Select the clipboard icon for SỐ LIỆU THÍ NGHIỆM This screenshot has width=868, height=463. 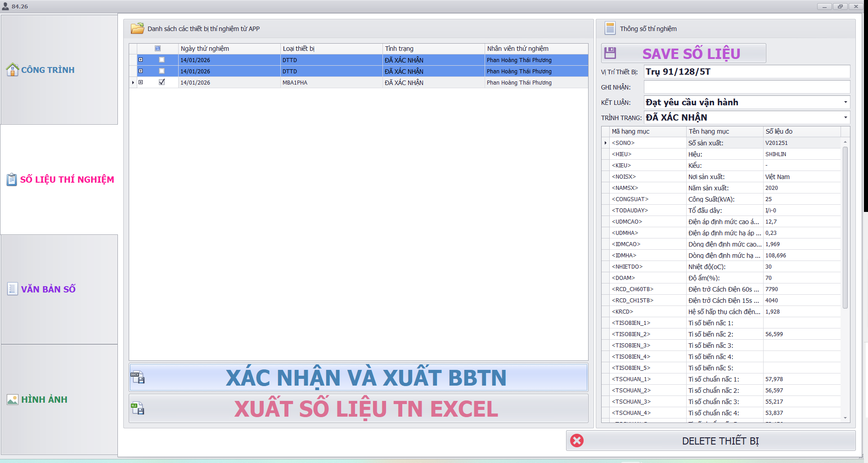point(11,179)
